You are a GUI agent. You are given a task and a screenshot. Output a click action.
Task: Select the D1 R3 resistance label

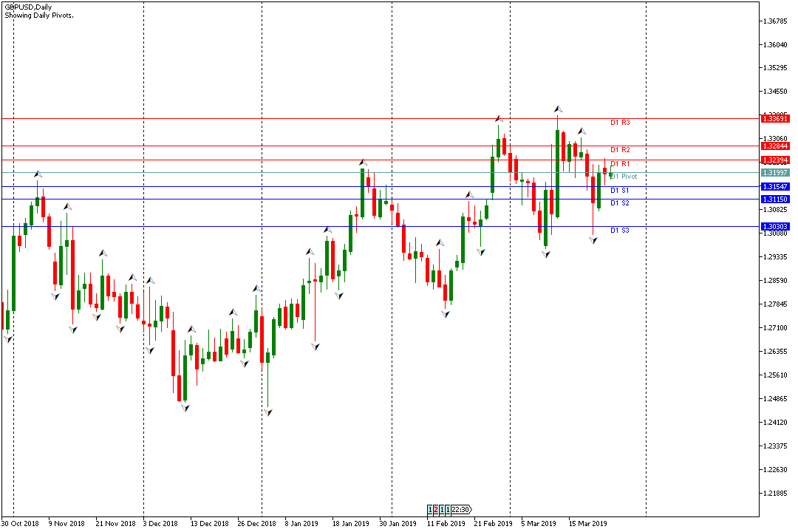[x=619, y=123]
